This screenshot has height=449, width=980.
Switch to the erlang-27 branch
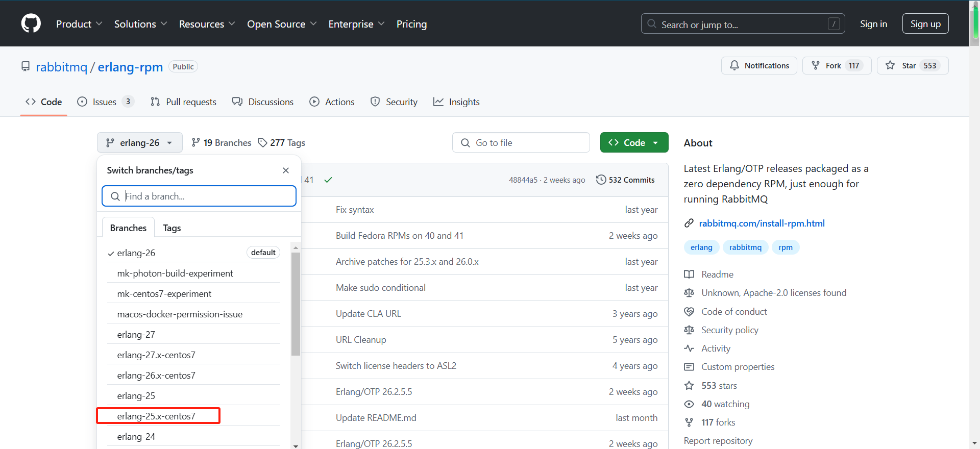pyautogui.click(x=136, y=335)
